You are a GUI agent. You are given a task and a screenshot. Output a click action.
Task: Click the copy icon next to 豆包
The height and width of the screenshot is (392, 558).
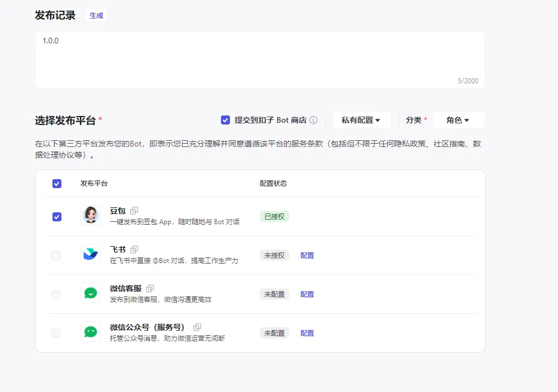click(x=134, y=210)
